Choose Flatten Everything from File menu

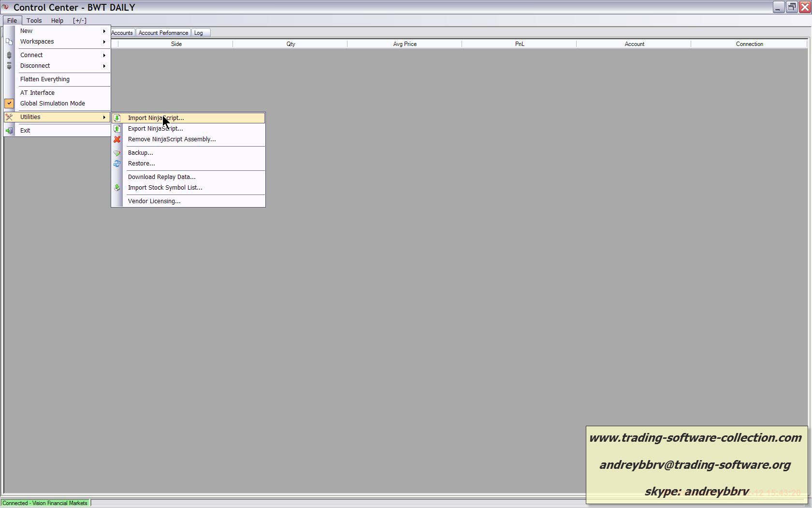tap(45, 79)
